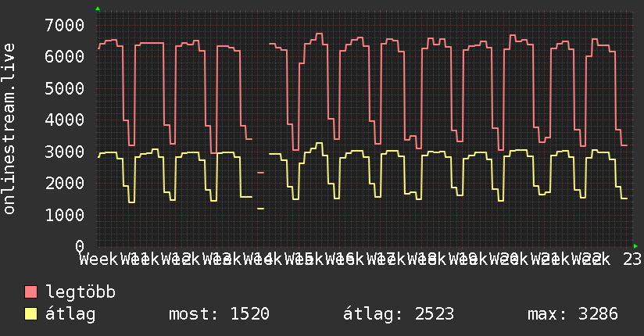
Task: Click the 1000 y-axis label
Action: 65,215
